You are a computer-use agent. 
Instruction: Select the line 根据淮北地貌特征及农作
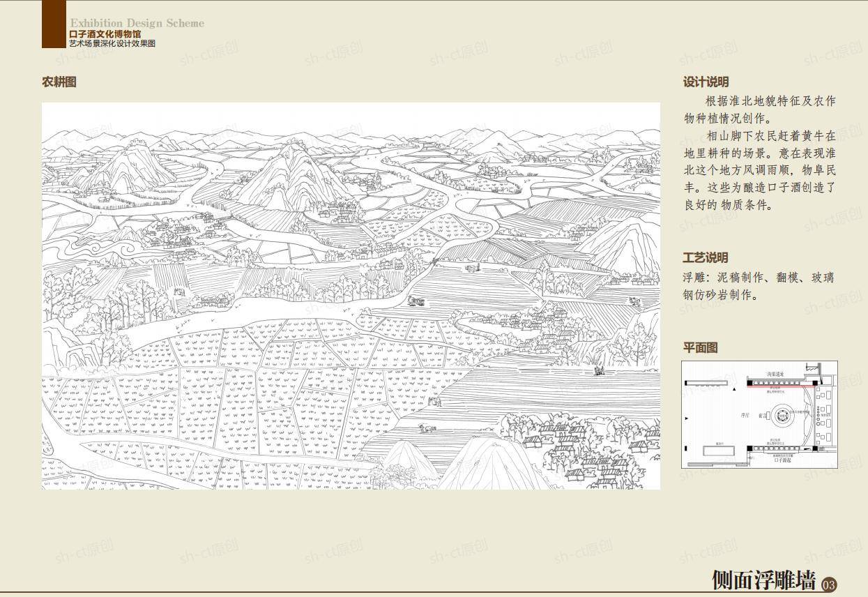[770, 101]
